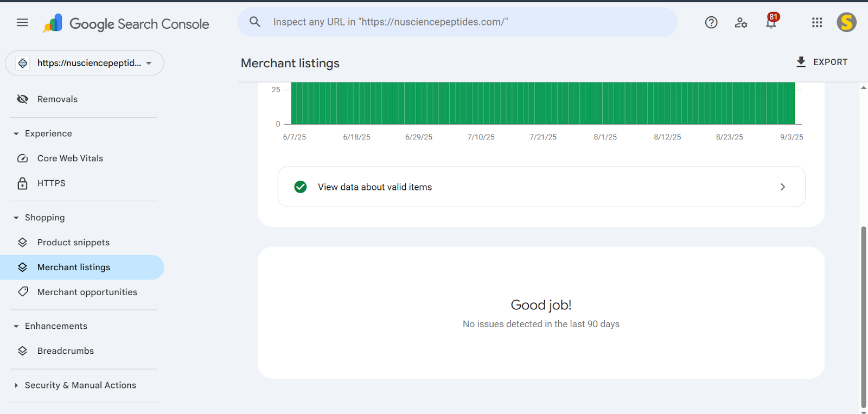Click the chevron on valid items row
Screen dimensions: 868x414
pyautogui.click(x=782, y=187)
